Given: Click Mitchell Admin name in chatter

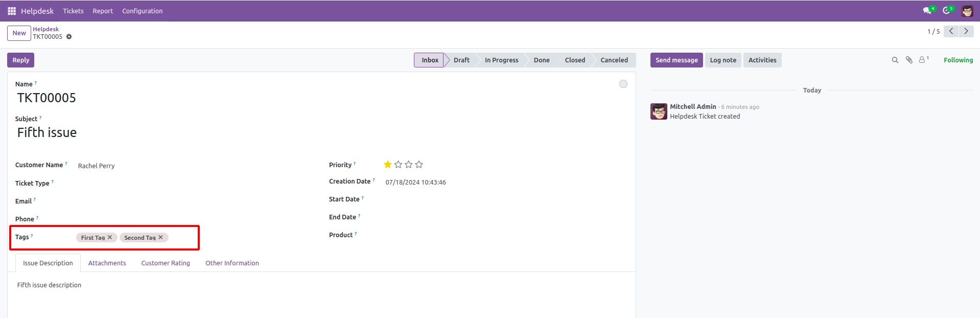Looking at the screenshot, I should click(x=693, y=107).
